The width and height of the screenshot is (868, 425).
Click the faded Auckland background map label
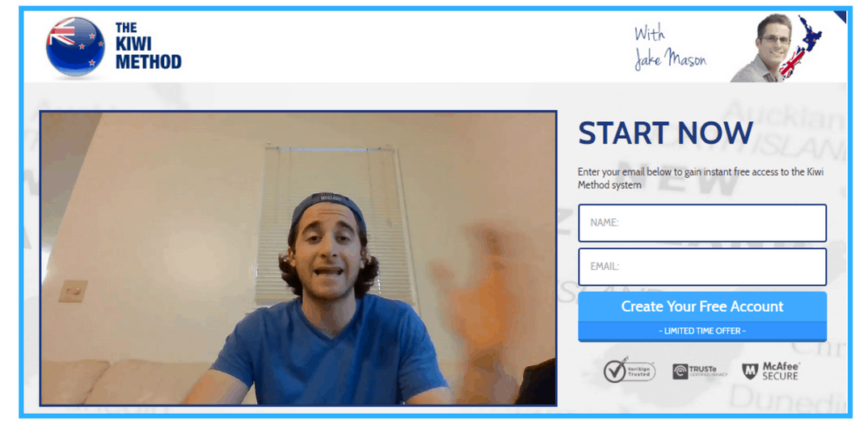(785, 115)
